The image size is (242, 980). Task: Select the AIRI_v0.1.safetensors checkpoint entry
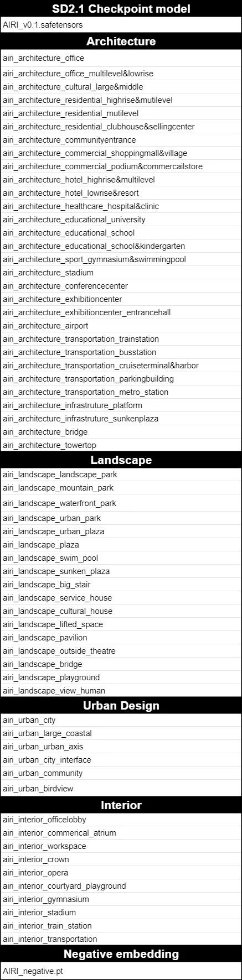click(x=121, y=25)
